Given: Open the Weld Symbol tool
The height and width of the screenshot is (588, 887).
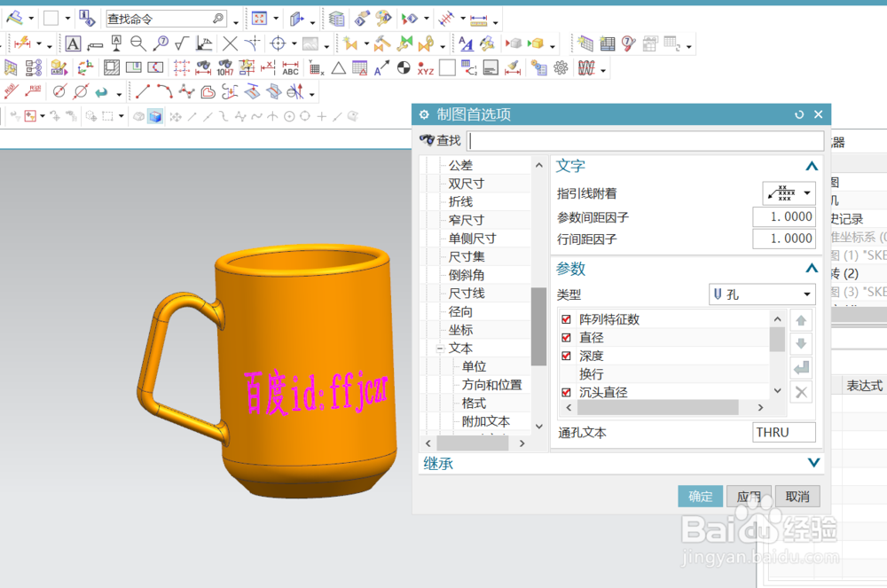Looking at the screenshot, I should 204,43.
